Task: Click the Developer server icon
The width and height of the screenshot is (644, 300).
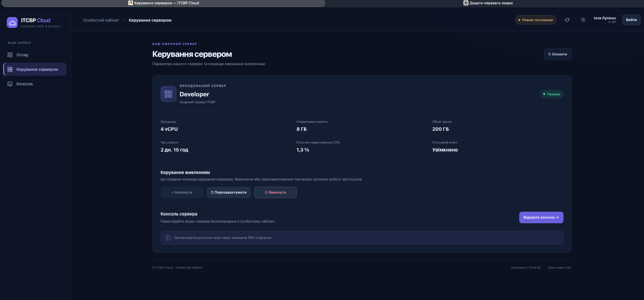Action: pos(169,94)
